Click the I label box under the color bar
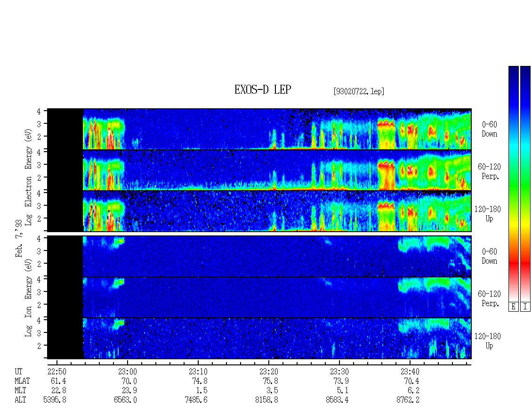The height and width of the screenshot is (412, 532). 525,307
